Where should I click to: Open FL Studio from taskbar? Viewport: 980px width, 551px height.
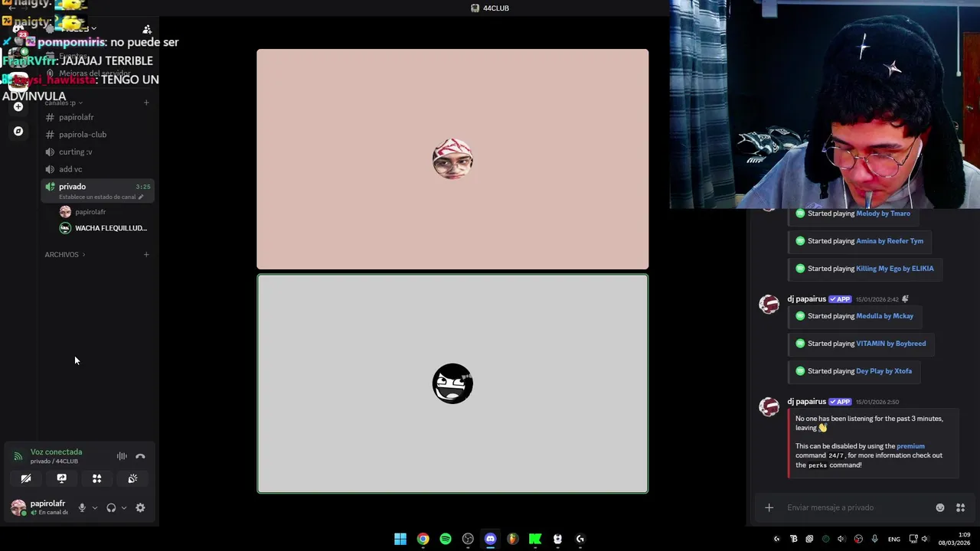pyautogui.click(x=513, y=539)
